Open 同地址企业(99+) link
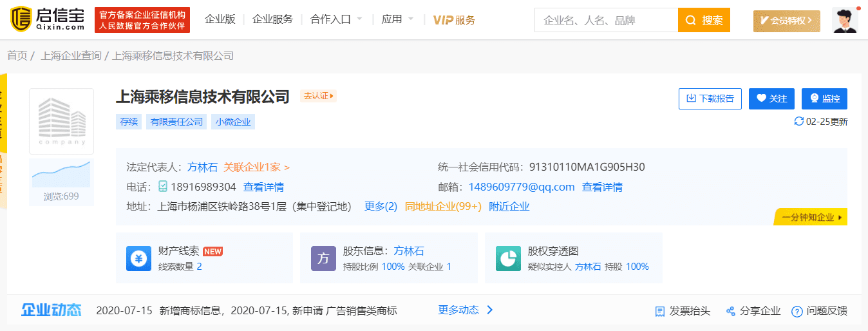868x331 pixels. pyautogui.click(x=443, y=207)
